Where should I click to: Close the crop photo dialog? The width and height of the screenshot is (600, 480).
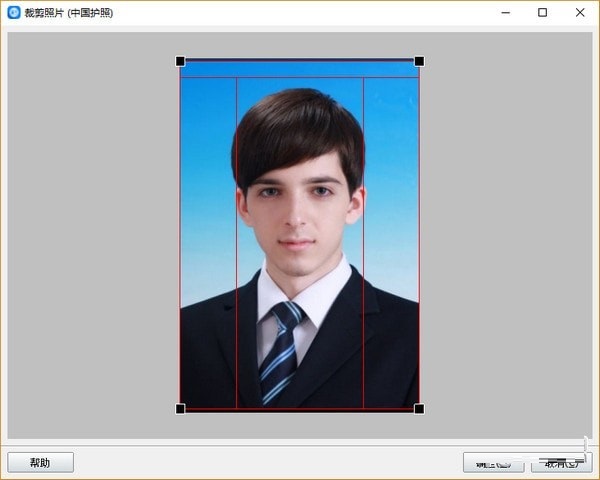click(580, 13)
